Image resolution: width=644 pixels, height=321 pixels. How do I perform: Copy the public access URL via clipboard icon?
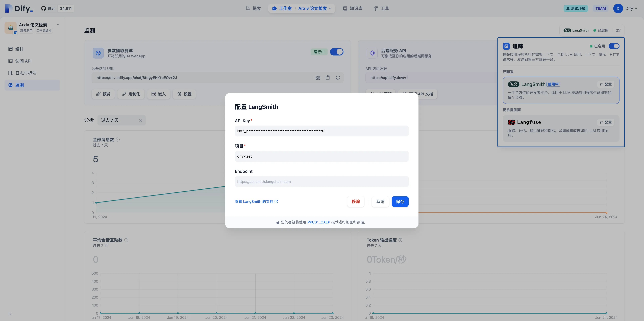pyautogui.click(x=328, y=78)
